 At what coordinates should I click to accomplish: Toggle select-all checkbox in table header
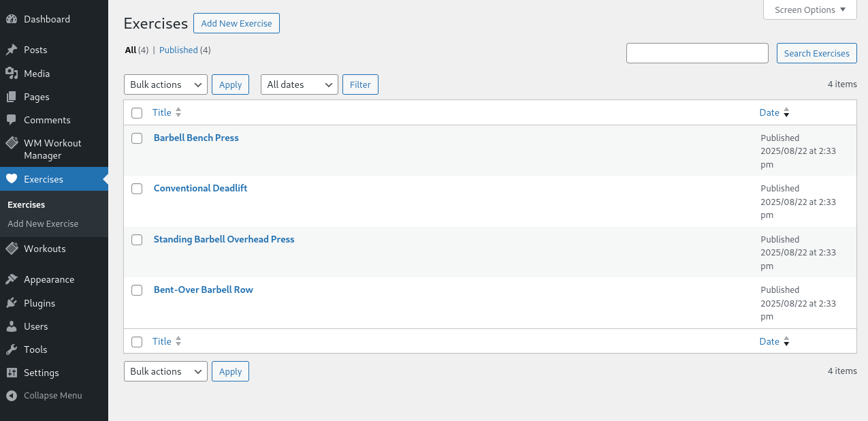point(137,113)
